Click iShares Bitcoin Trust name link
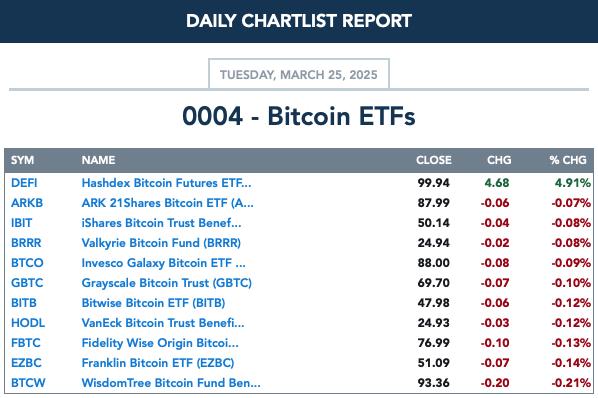 click(x=161, y=223)
